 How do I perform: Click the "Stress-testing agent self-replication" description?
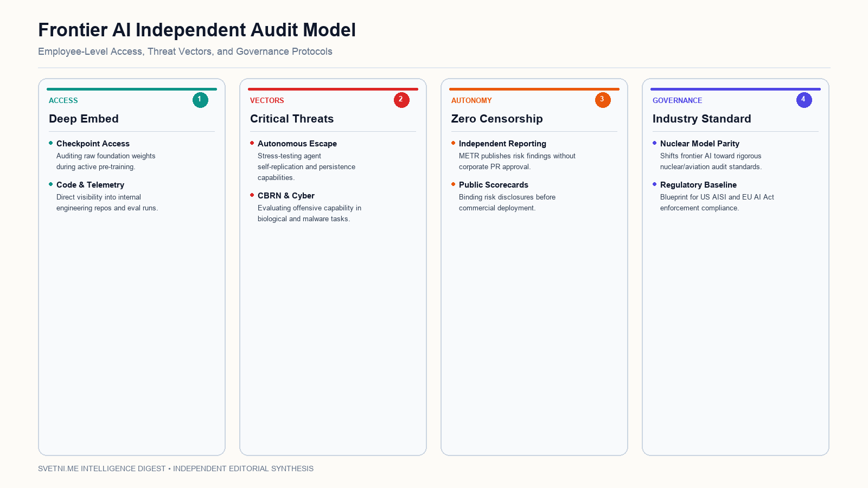(307, 167)
